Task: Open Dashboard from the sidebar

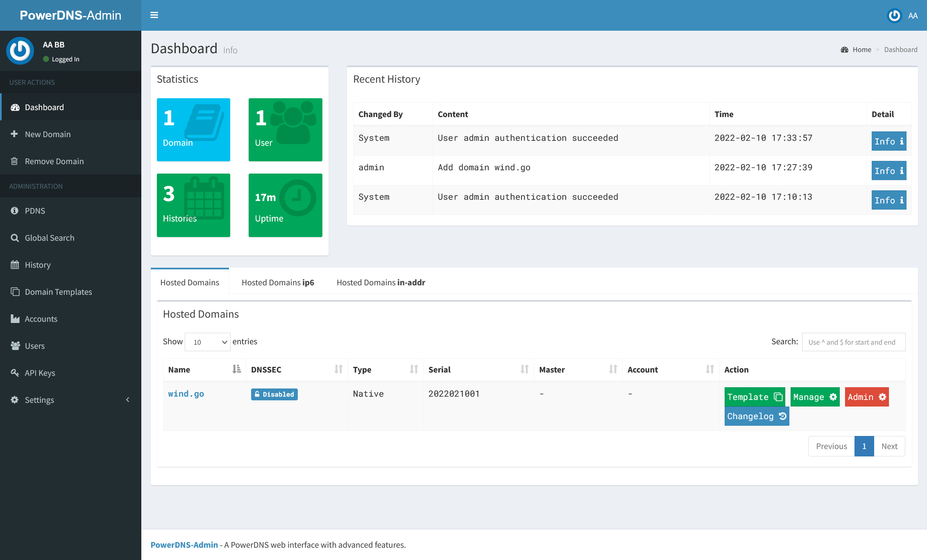Action: click(70, 107)
